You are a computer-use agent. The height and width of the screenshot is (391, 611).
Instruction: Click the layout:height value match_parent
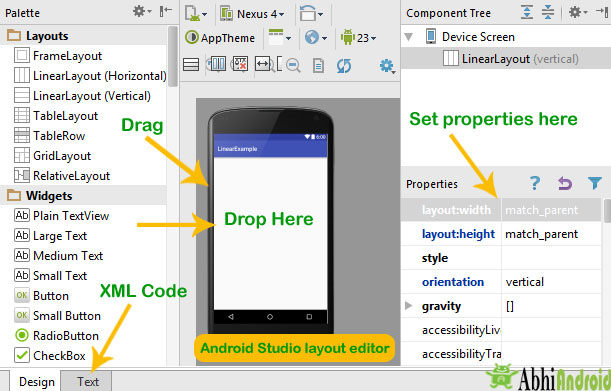(x=551, y=234)
